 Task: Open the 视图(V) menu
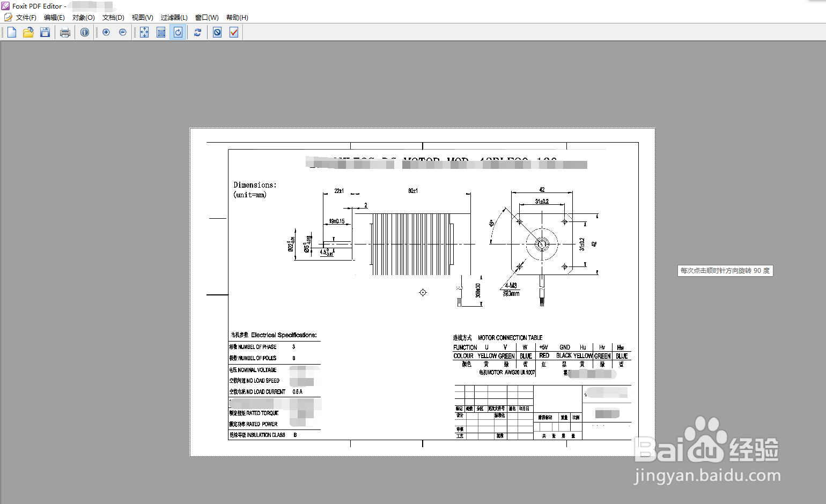[143, 18]
